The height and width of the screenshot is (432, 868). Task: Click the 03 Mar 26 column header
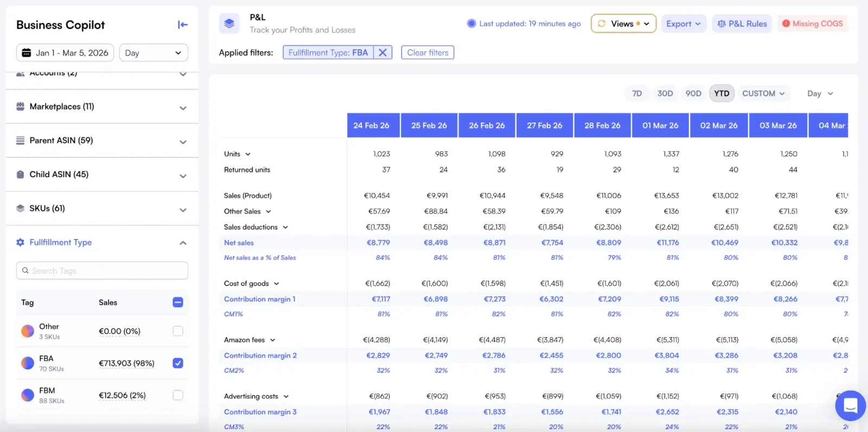point(778,125)
